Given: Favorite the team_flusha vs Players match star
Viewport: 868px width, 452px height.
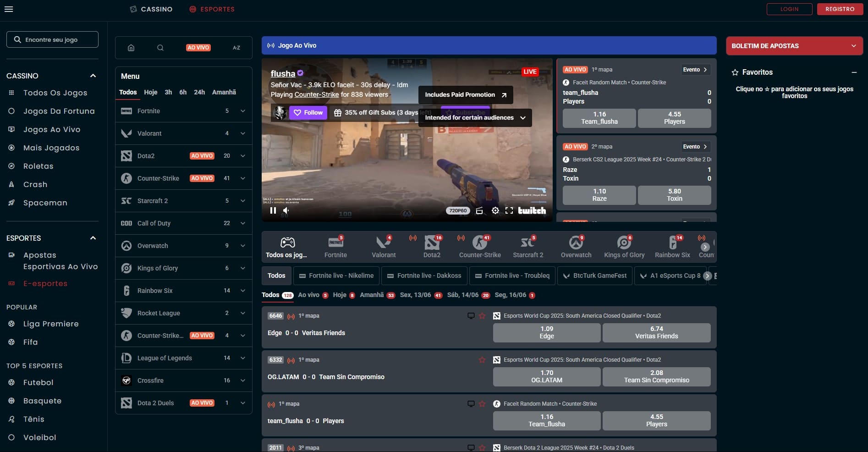Looking at the screenshot, I should [482, 404].
